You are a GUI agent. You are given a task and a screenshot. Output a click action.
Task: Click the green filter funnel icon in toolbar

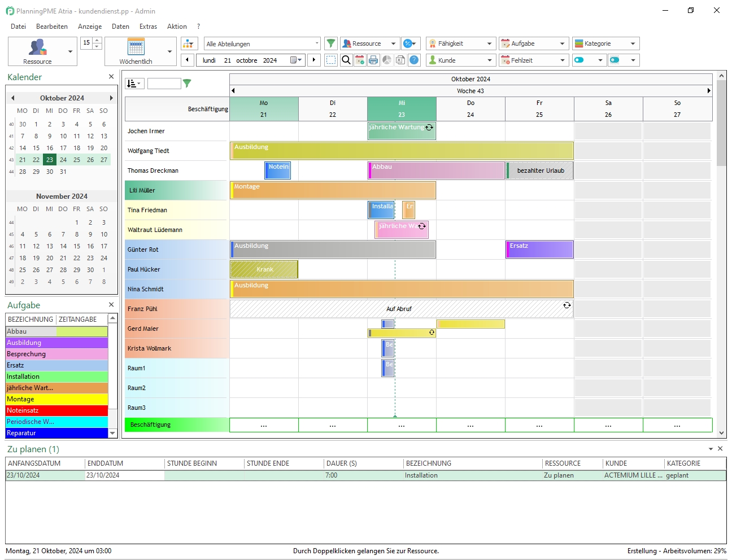pos(331,43)
